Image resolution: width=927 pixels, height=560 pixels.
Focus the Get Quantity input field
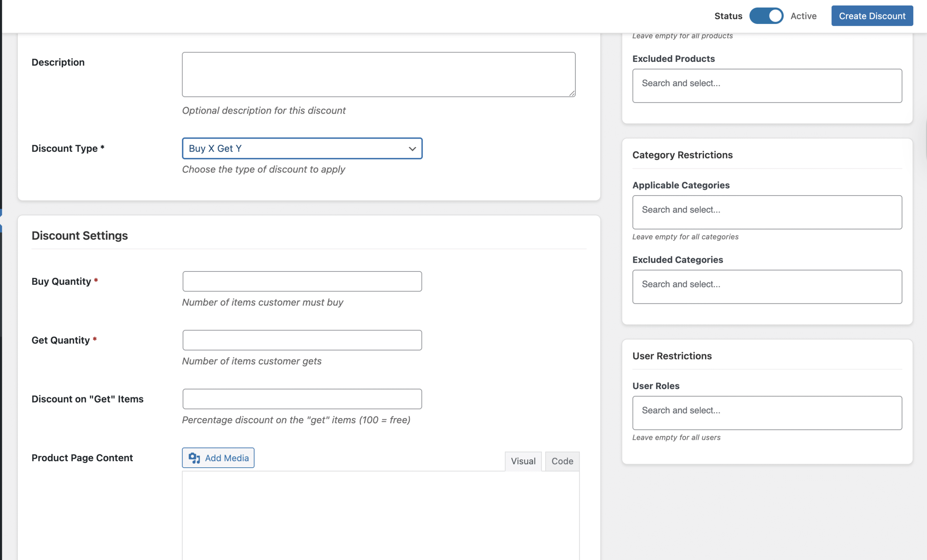pyautogui.click(x=302, y=340)
